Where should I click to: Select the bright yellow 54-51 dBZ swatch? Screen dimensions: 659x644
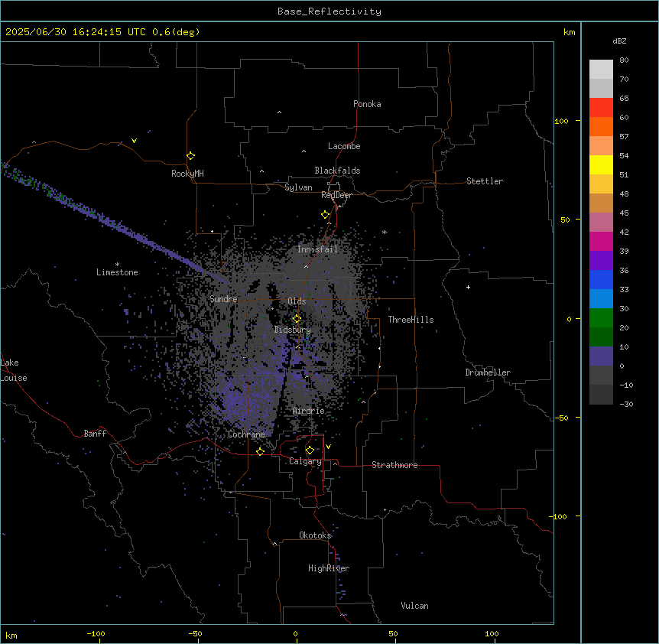601,164
